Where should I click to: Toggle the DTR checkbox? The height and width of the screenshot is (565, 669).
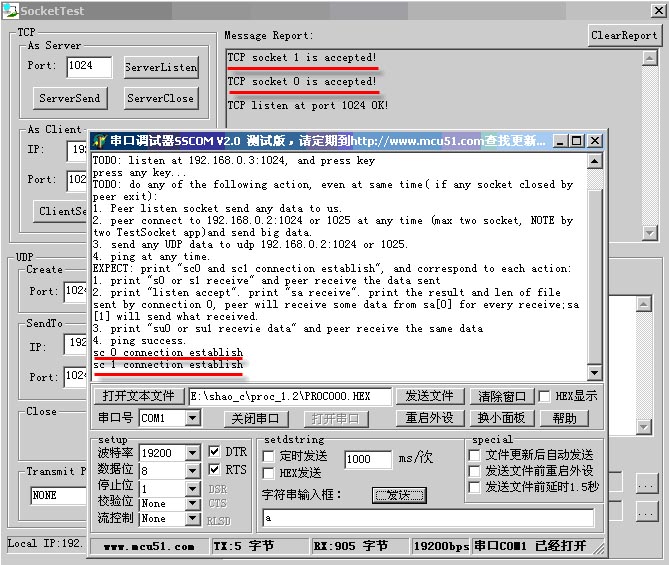point(214,453)
